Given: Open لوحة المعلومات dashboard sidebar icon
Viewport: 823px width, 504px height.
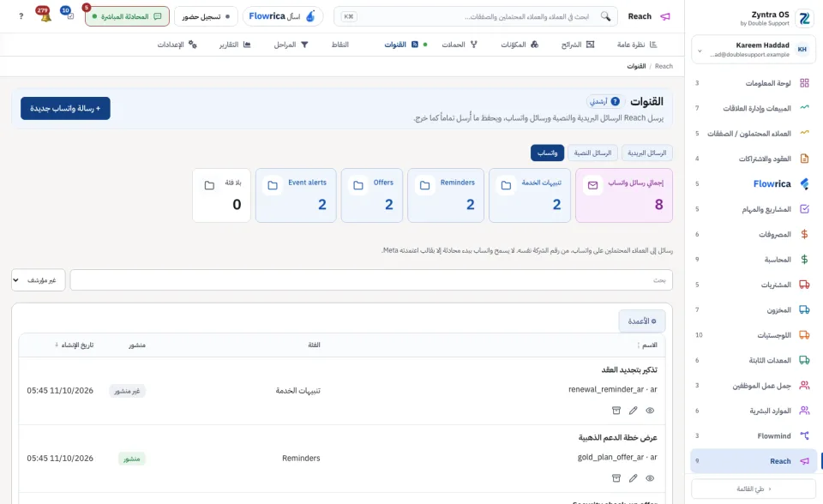Looking at the screenshot, I should click(804, 83).
